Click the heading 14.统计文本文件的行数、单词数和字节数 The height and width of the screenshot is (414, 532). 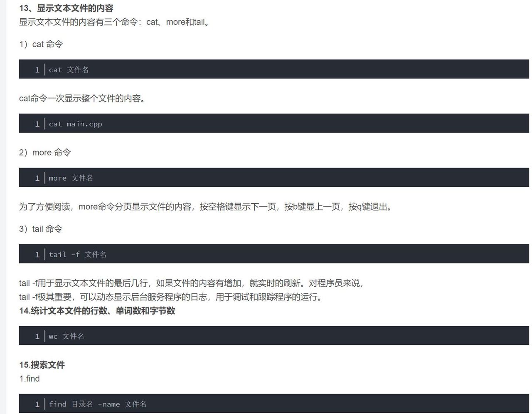[97, 311]
